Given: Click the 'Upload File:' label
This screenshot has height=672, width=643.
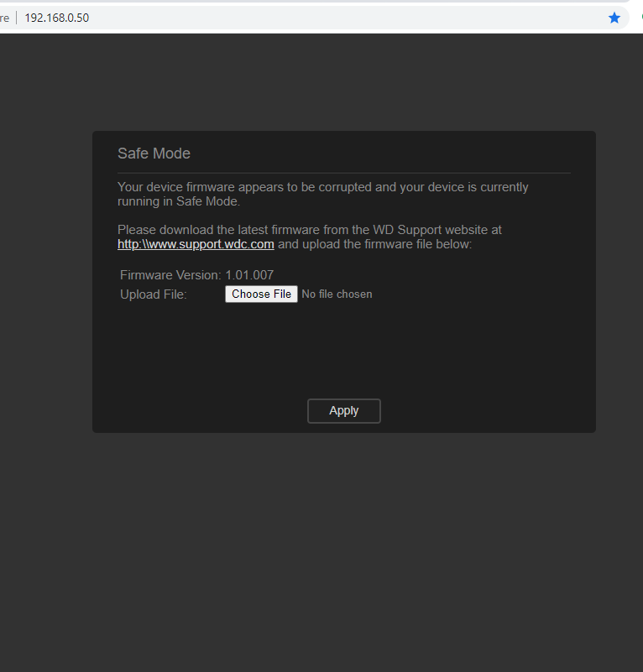Looking at the screenshot, I should [x=153, y=294].
